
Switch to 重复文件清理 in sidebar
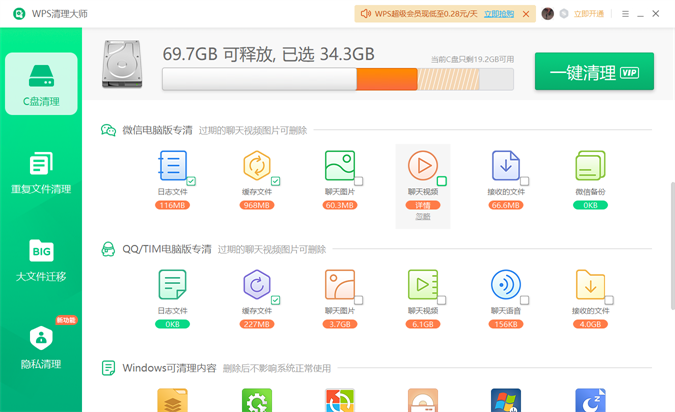(x=41, y=173)
